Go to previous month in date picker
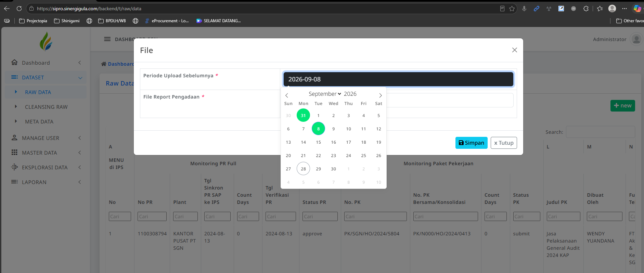Viewport: 644px width, 273px height. pos(287,95)
